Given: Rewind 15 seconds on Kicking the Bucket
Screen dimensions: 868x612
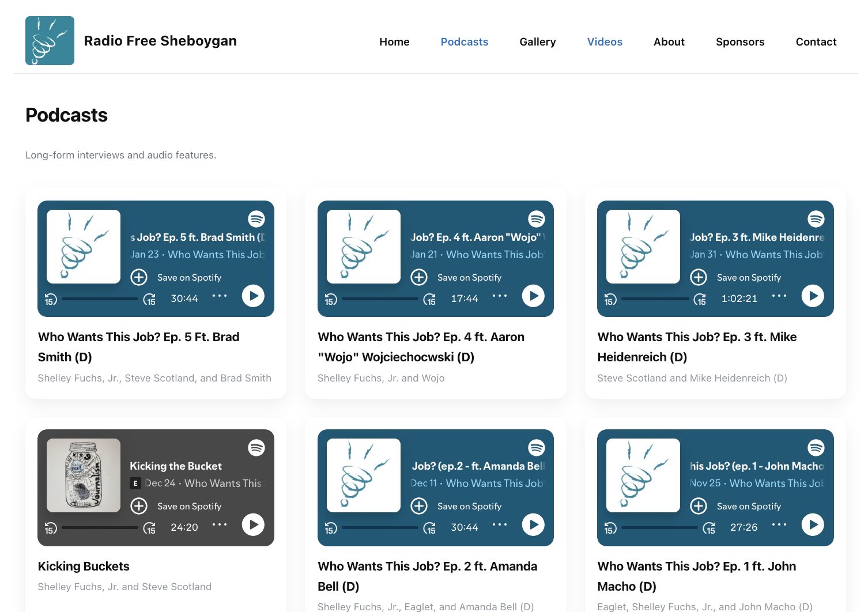Looking at the screenshot, I should pos(51,528).
